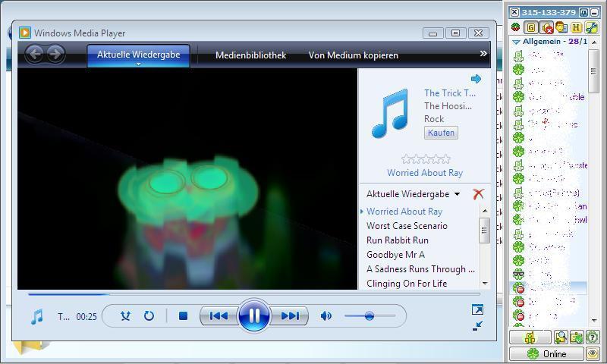Select A Sadness Runs Through... in playlist

[420, 269]
